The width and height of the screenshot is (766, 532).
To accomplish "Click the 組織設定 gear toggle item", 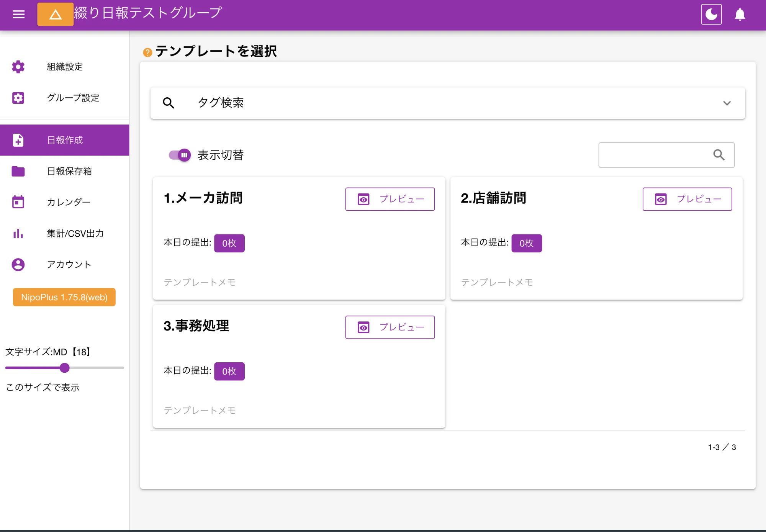I will (x=64, y=67).
